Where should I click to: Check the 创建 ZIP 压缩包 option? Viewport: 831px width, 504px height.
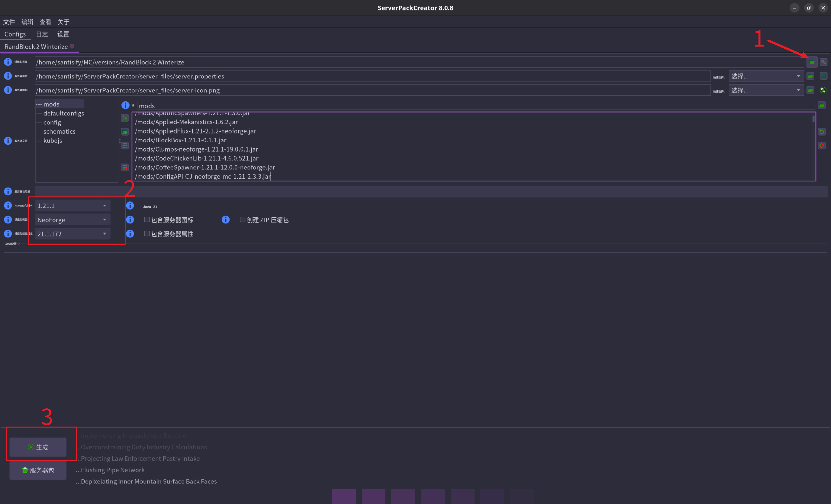(x=242, y=220)
